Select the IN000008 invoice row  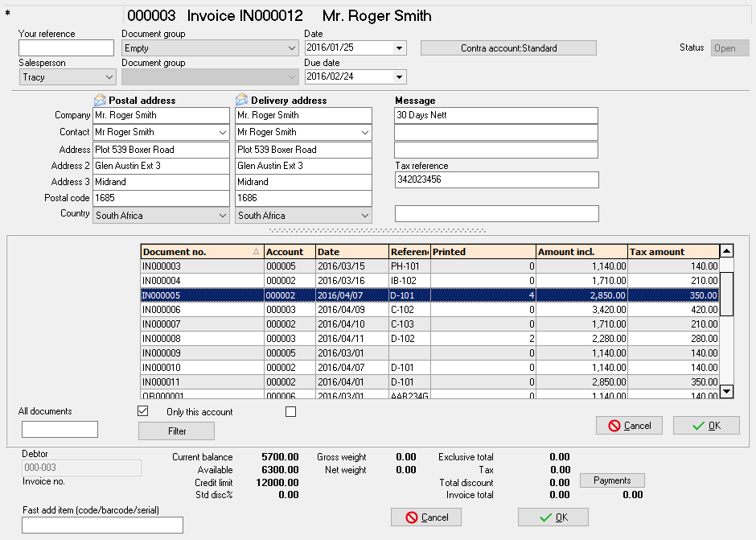click(201, 339)
